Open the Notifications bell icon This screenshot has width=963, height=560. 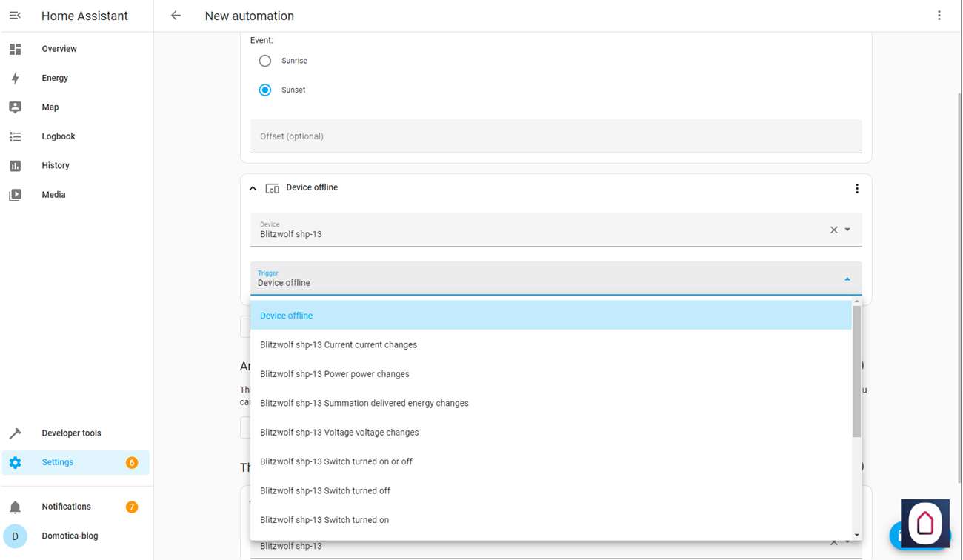(15, 507)
